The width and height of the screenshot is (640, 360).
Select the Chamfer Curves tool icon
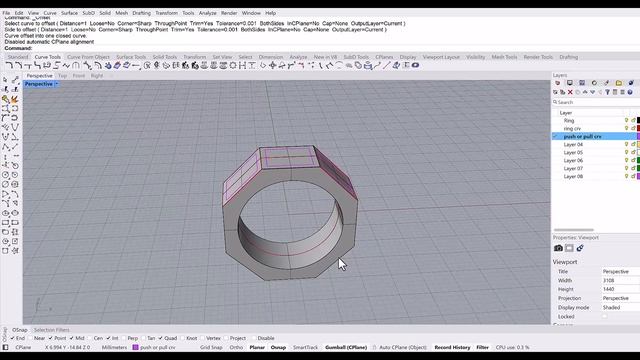(18, 65)
